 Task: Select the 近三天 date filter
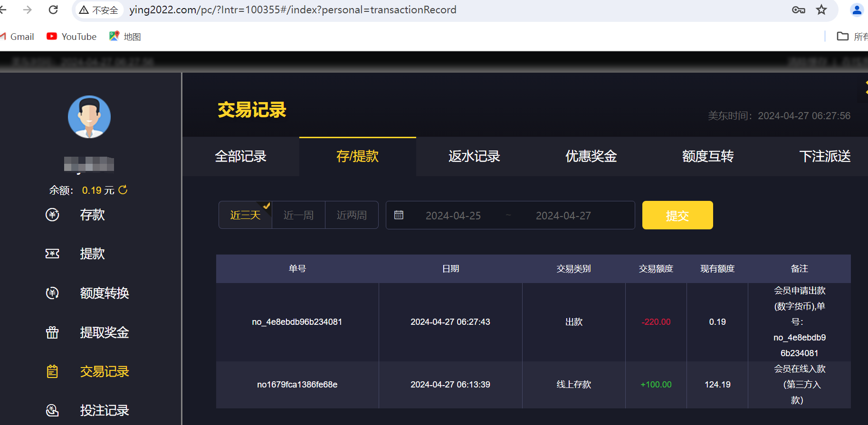(245, 215)
